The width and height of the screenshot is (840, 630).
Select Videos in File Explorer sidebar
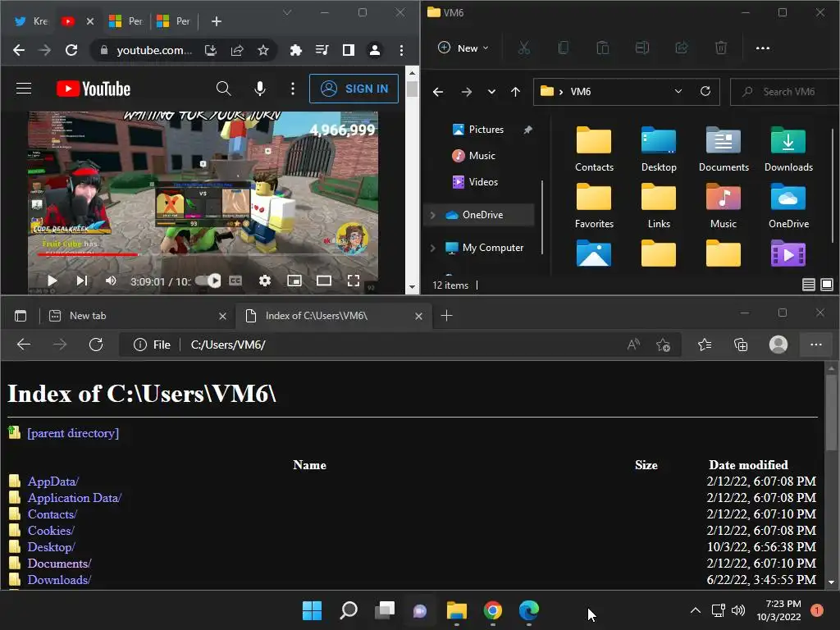coord(482,182)
